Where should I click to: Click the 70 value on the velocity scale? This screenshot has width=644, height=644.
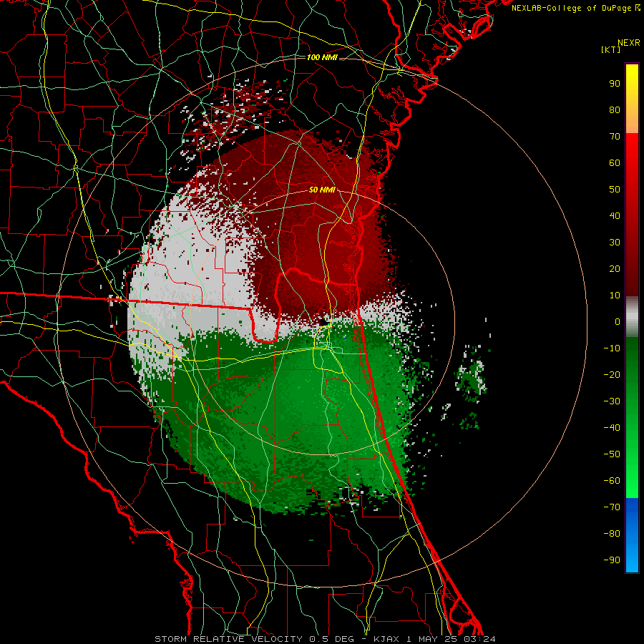(615, 137)
